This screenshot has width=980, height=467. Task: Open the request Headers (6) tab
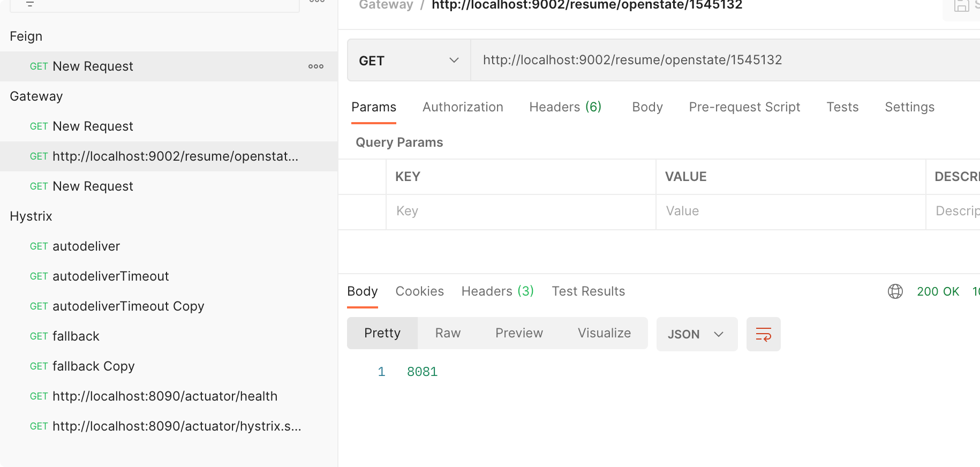pos(565,107)
